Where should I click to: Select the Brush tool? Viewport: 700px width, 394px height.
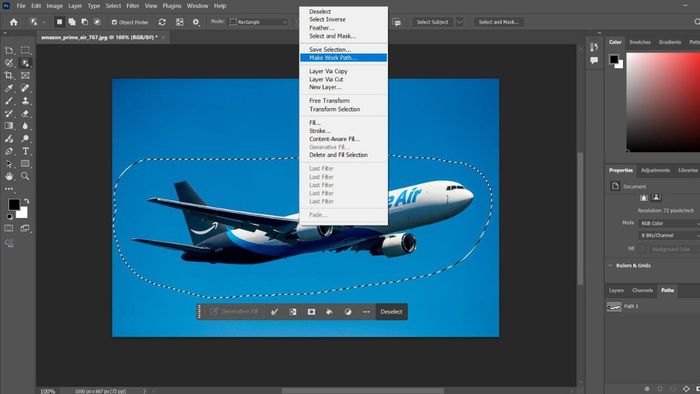9,101
